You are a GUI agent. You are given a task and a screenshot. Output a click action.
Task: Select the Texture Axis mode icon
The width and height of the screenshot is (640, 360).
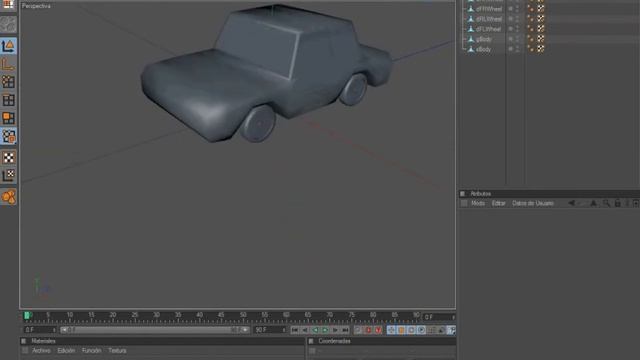(x=9, y=176)
